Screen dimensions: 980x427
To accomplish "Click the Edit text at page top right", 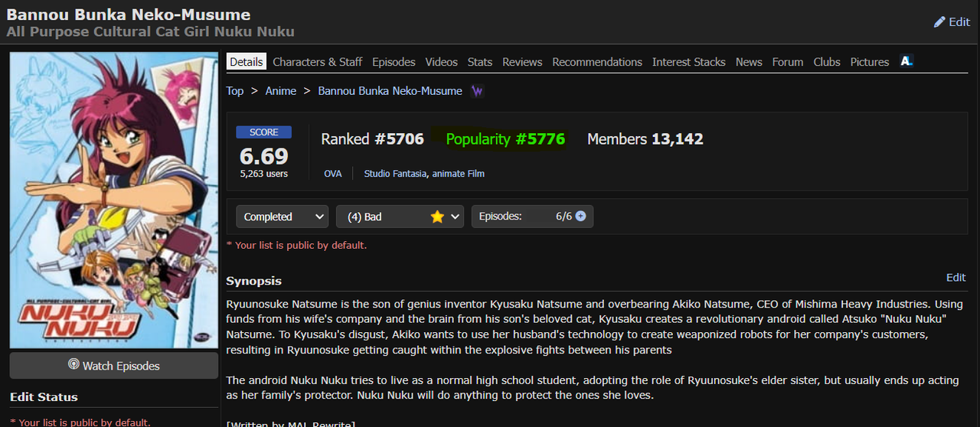I will 959,22.
